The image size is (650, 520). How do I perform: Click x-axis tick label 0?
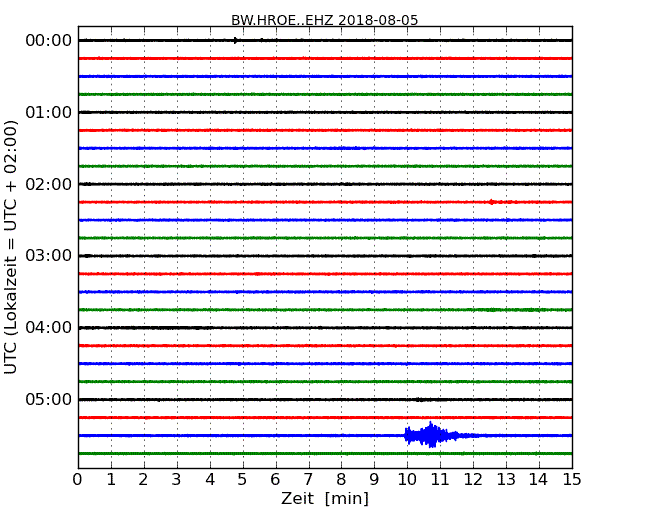(x=78, y=480)
